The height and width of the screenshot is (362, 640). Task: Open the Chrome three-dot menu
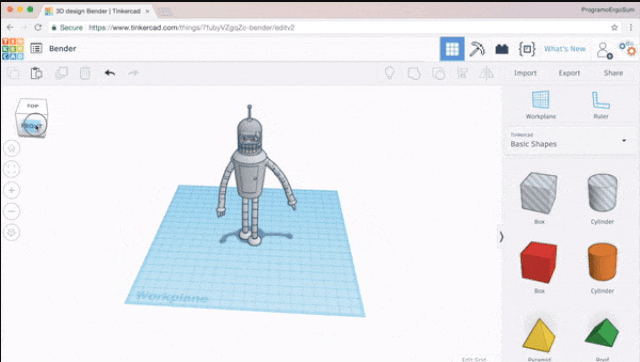click(631, 27)
